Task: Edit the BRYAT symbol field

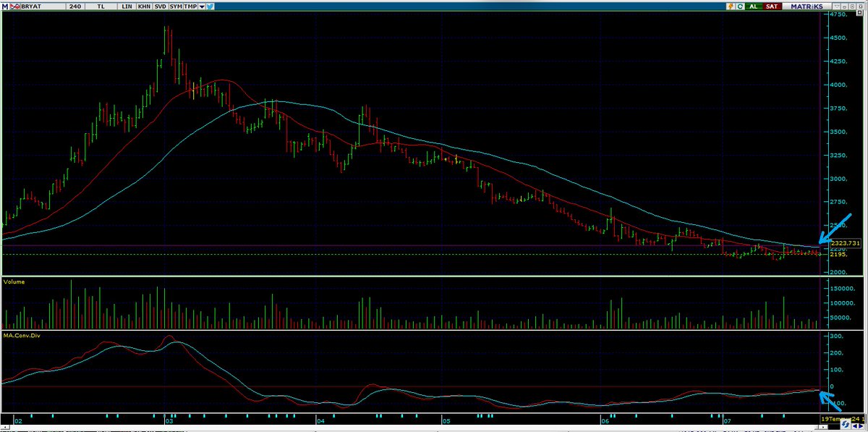Action: point(43,7)
